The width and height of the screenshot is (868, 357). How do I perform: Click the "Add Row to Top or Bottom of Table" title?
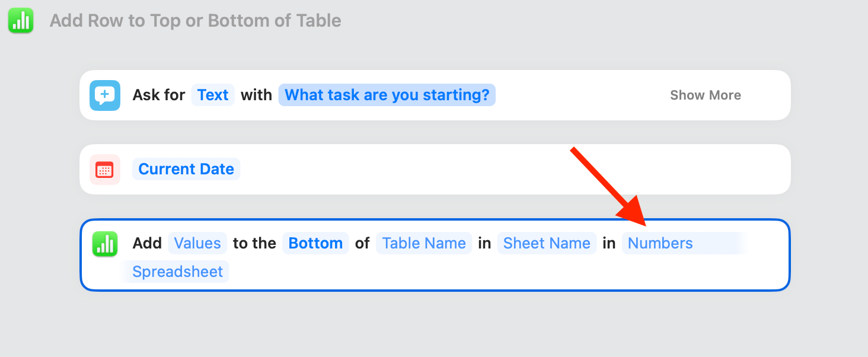point(196,21)
